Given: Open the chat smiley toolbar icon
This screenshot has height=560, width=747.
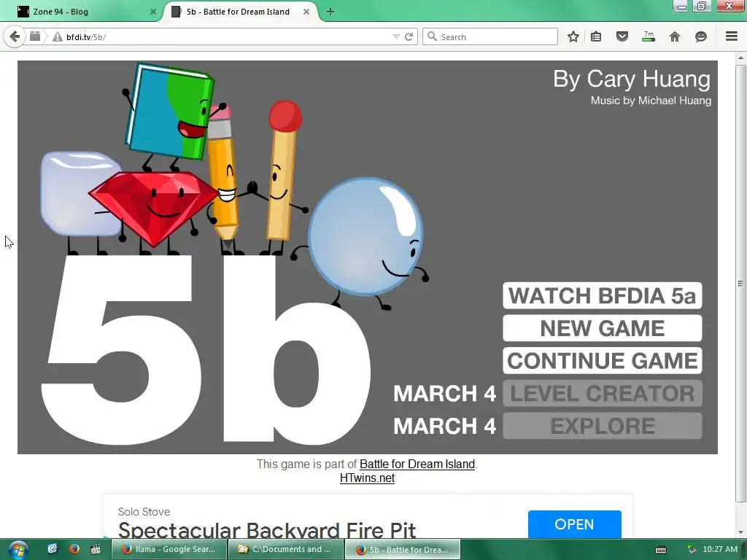Looking at the screenshot, I should point(701,36).
